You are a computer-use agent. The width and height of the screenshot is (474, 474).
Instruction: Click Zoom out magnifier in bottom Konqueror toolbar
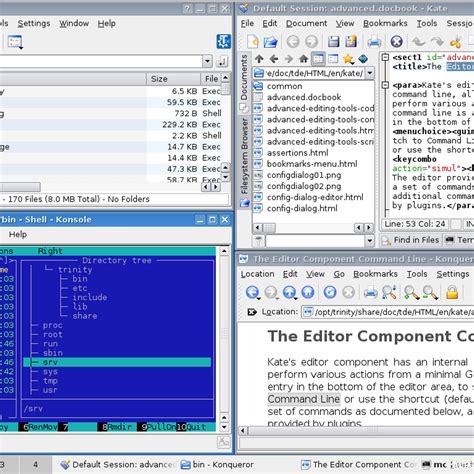[x=430, y=292]
